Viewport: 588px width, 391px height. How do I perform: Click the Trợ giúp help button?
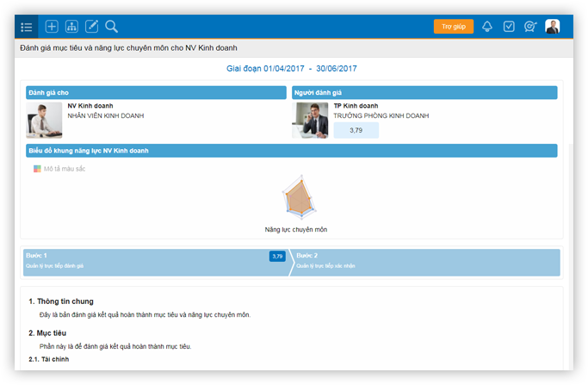pyautogui.click(x=454, y=27)
